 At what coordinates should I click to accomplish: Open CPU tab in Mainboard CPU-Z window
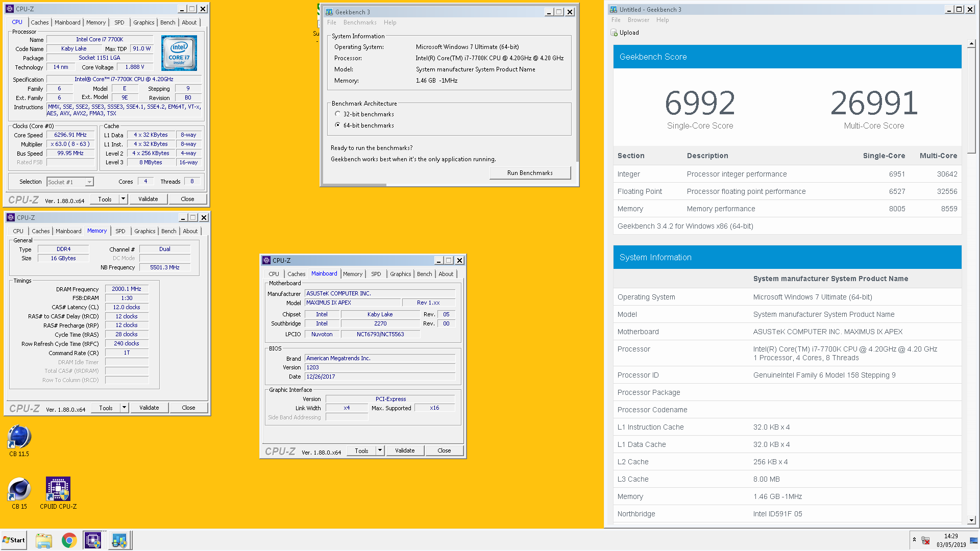pyautogui.click(x=274, y=274)
